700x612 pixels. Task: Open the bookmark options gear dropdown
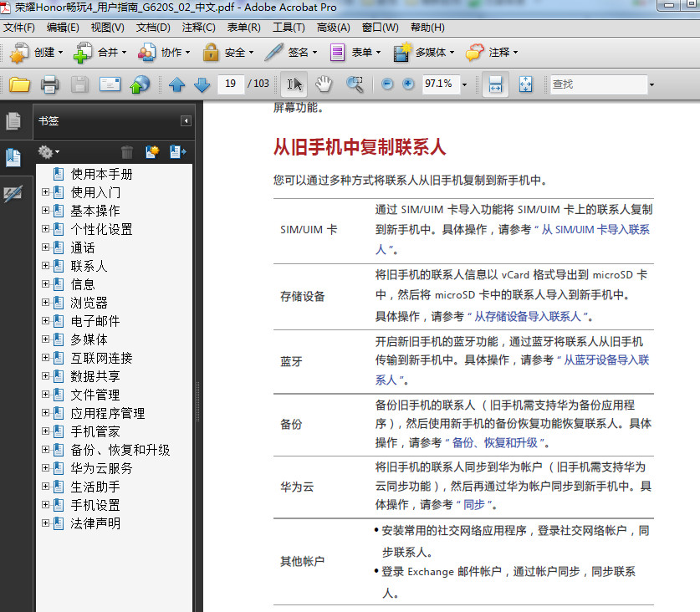(48, 151)
